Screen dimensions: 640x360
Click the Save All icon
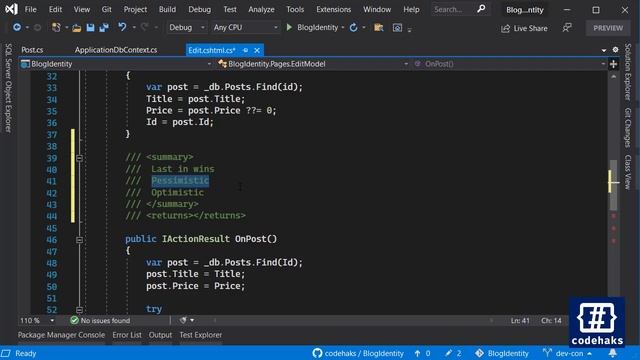[104, 27]
